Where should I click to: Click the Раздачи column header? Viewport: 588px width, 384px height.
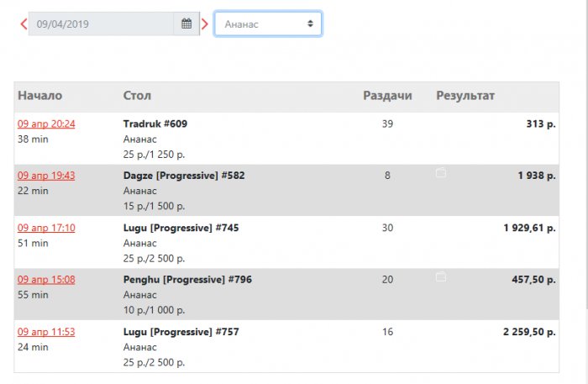387,96
